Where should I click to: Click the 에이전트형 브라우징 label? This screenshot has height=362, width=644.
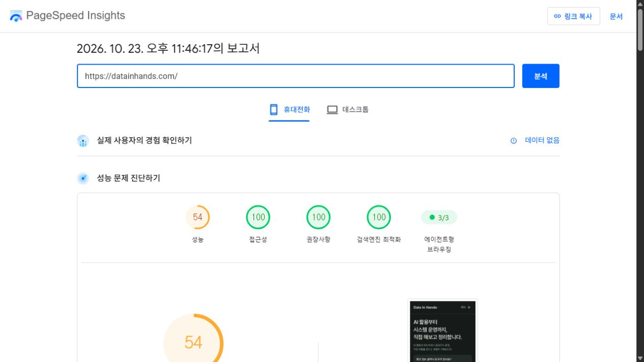click(x=439, y=245)
